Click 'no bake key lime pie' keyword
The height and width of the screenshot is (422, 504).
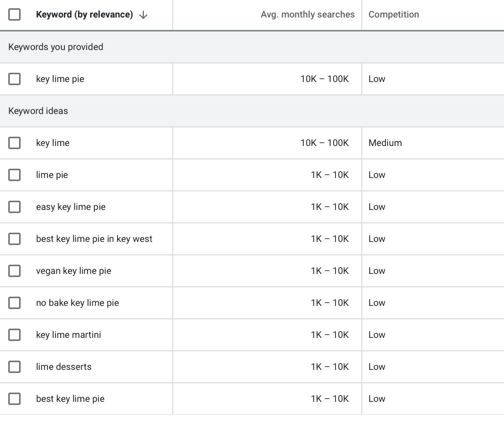tap(77, 303)
